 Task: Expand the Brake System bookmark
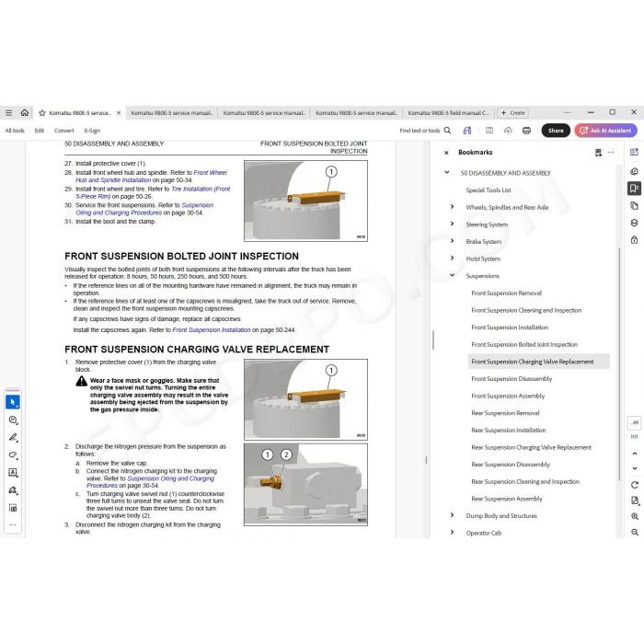click(x=453, y=241)
